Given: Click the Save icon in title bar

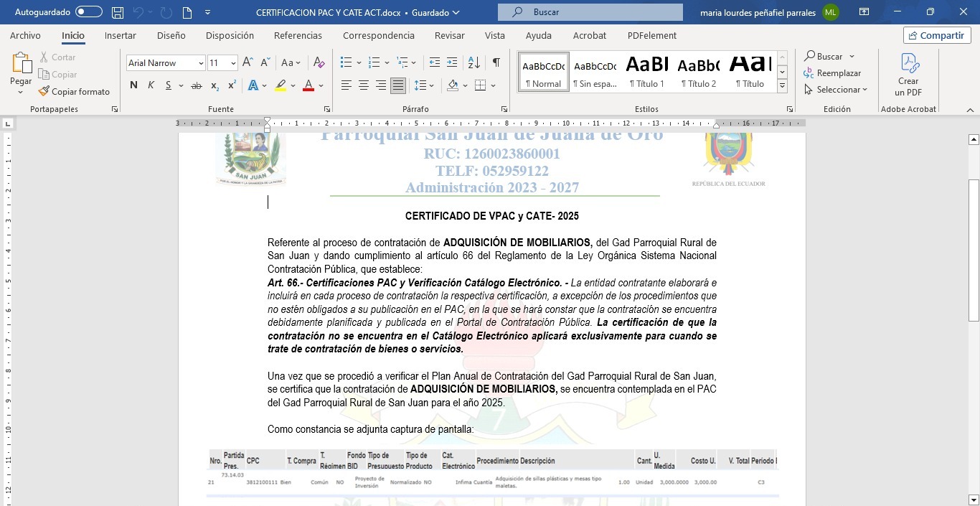Looking at the screenshot, I should [x=118, y=12].
